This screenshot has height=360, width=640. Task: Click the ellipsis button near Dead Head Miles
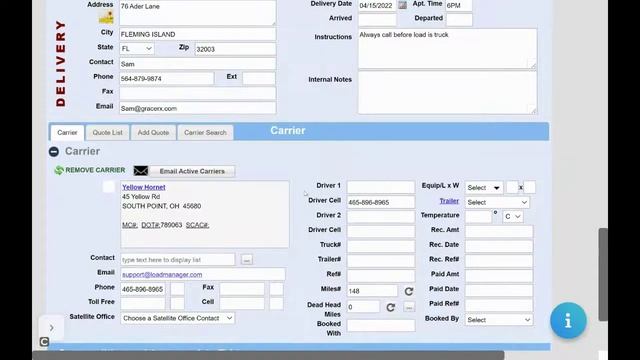(409, 307)
